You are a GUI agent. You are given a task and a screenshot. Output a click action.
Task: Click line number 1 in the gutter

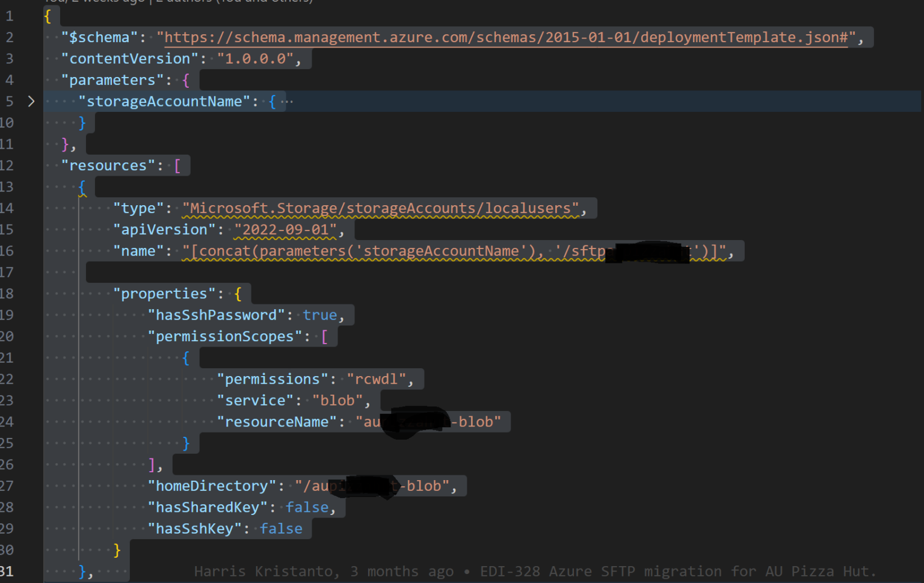coord(10,16)
